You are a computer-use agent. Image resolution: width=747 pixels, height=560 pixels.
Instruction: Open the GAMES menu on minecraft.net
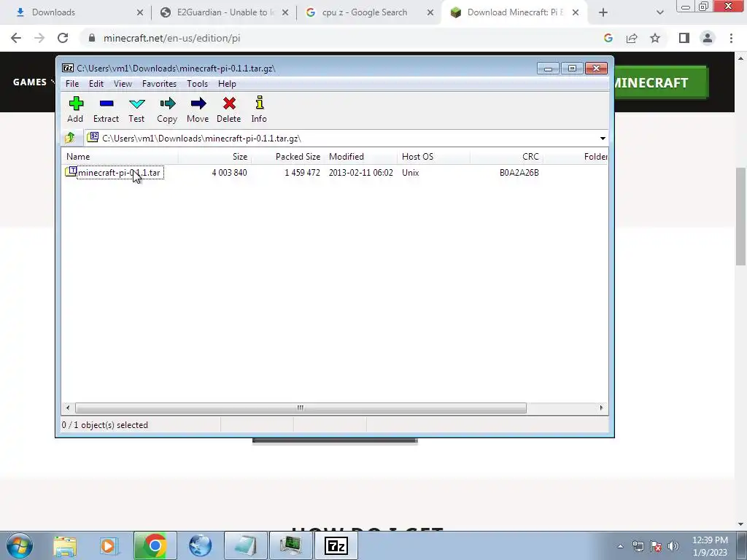[32, 82]
